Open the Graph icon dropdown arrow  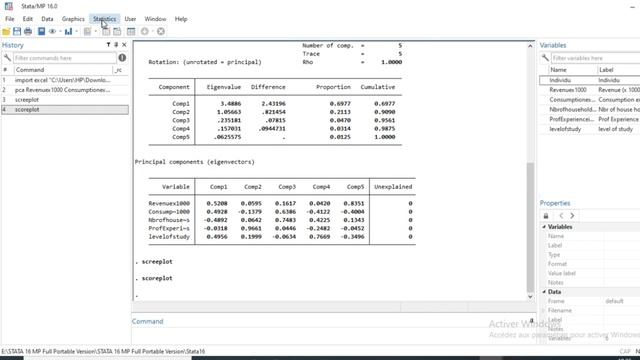tap(76, 31)
